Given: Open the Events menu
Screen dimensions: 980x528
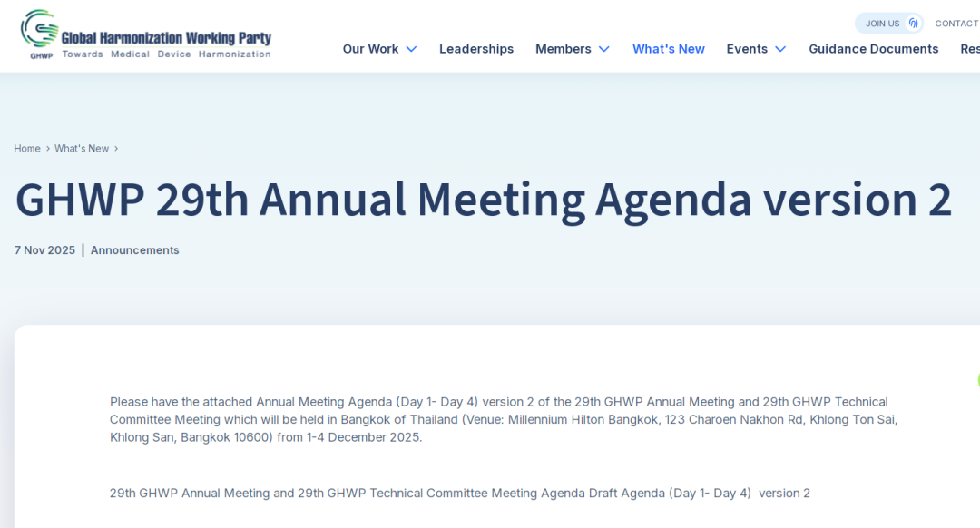Looking at the screenshot, I should pos(747,49).
